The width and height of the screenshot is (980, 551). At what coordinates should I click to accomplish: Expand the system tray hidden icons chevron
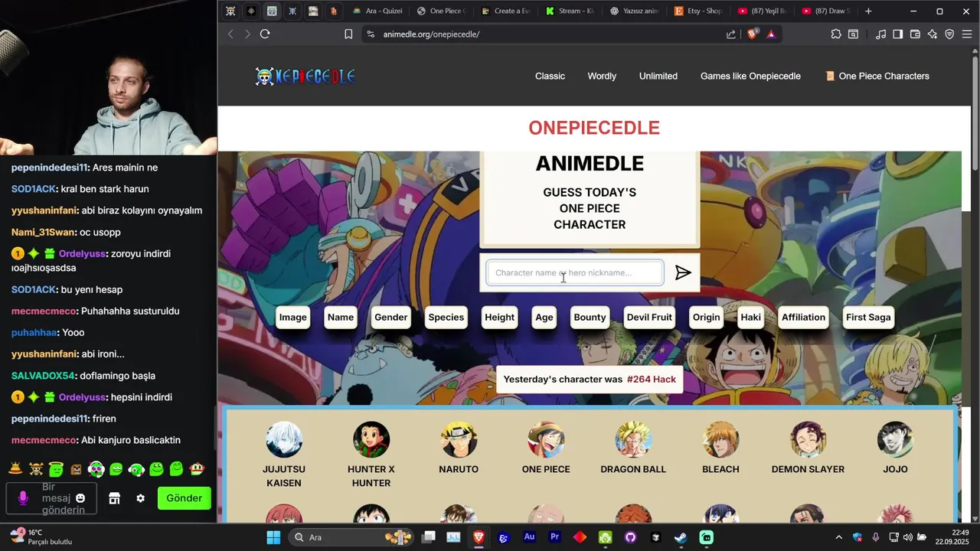click(838, 537)
